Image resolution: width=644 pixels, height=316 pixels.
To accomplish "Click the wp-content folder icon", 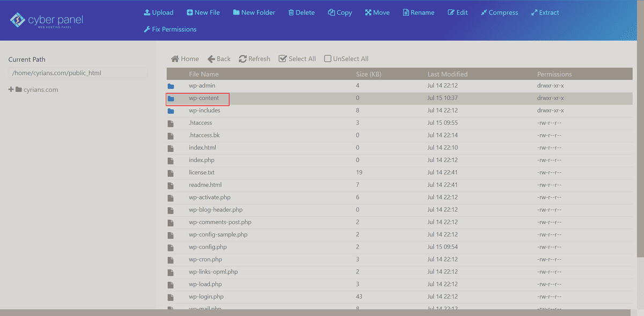I will (x=171, y=98).
